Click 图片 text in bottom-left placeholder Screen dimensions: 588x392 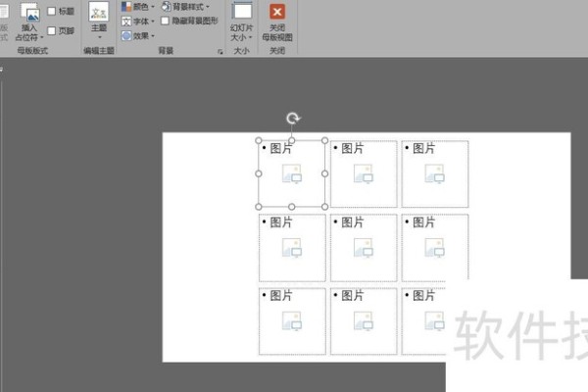click(281, 296)
